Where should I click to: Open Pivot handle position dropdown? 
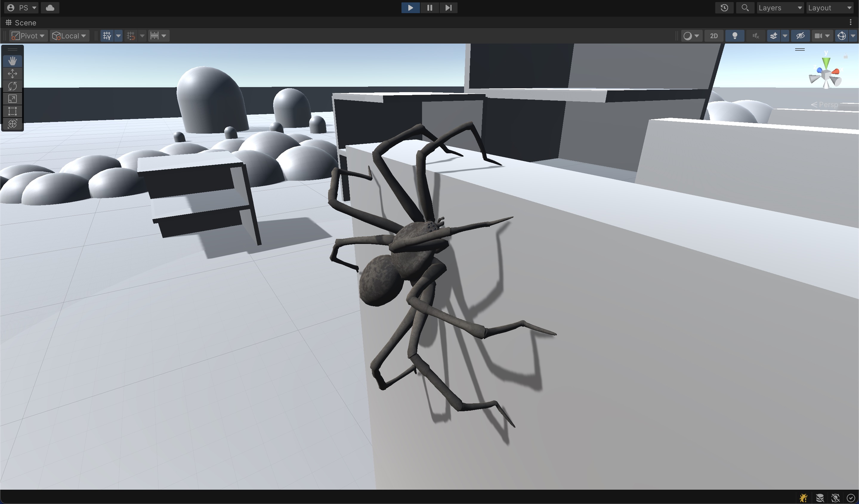pyautogui.click(x=28, y=36)
